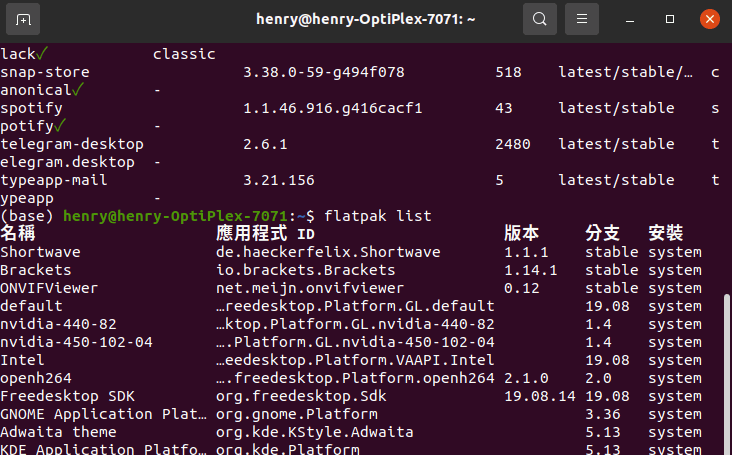Viewport: 732px width, 455px height.
Task: Open the terminal search
Action: [540, 19]
